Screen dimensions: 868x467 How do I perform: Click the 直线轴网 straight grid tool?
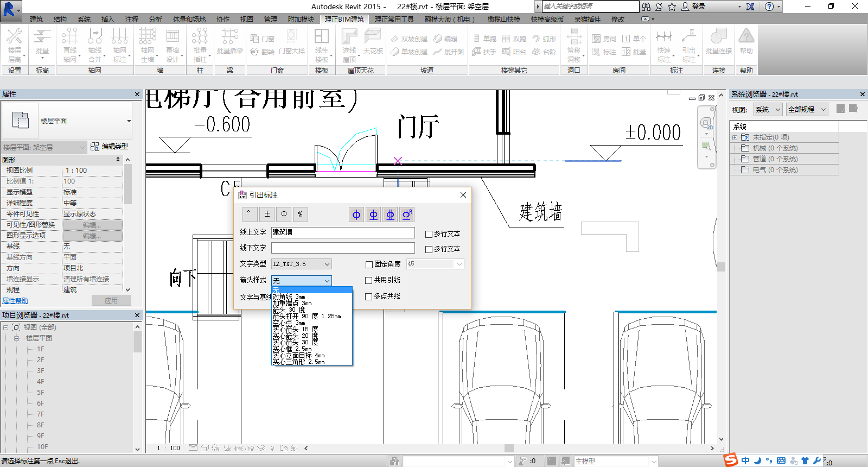coord(70,45)
